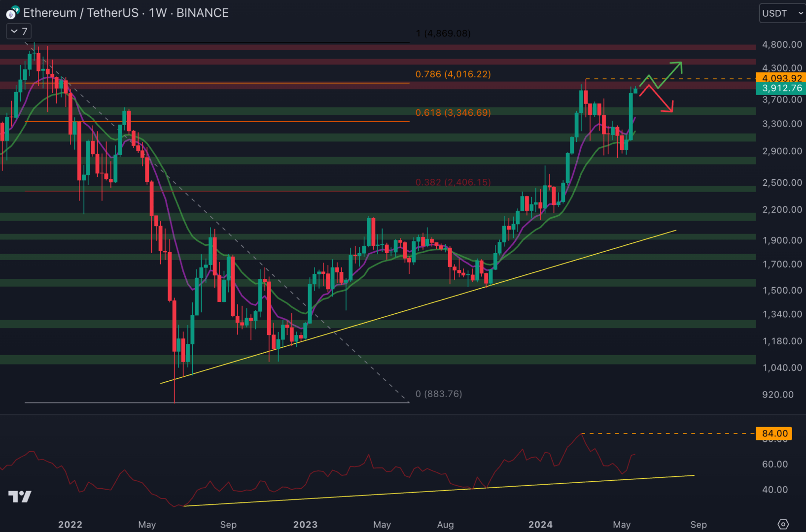Click the 1,900.00 price scale value
Viewport: 806px width, 532px height.
(782, 240)
